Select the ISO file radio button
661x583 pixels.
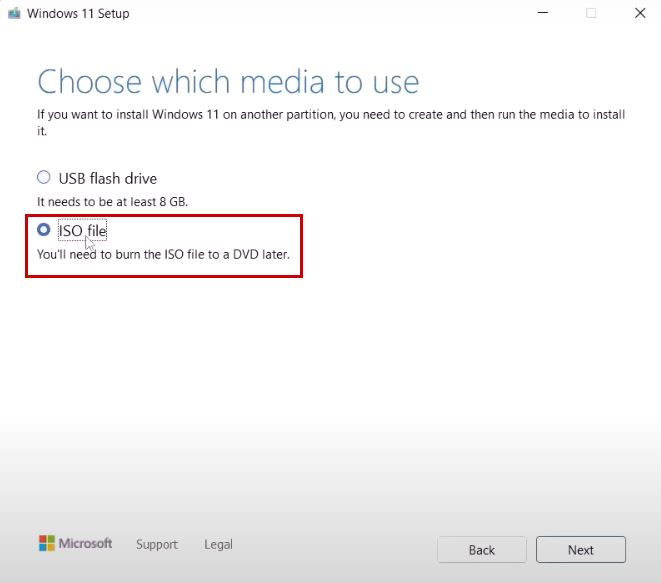pyautogui.click(x=43, y=230)
